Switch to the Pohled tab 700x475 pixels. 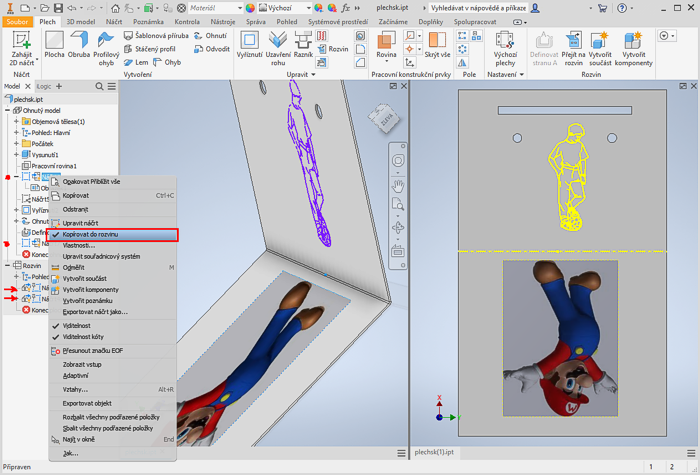(x=287, y=21)
